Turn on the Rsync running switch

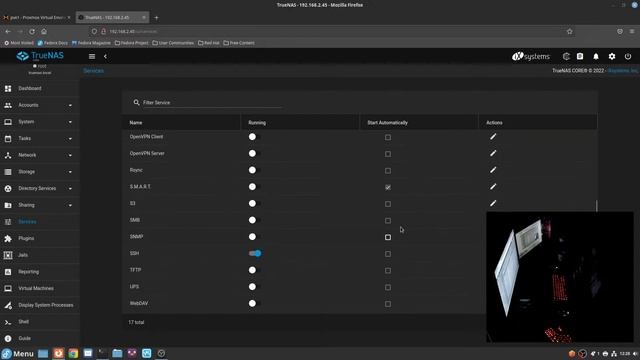click(x=254, y=170)
